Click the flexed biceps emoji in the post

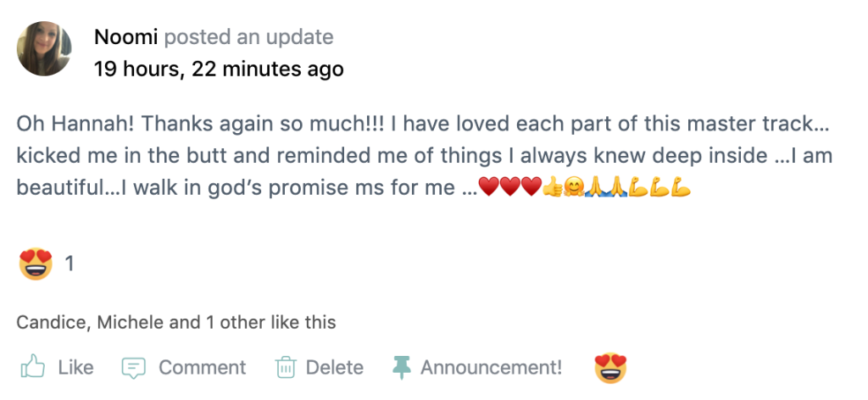660,188
